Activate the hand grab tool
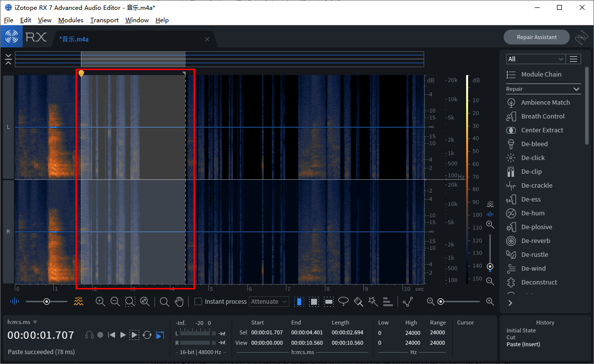The image size is (594, 364). [x=179, y=301]
